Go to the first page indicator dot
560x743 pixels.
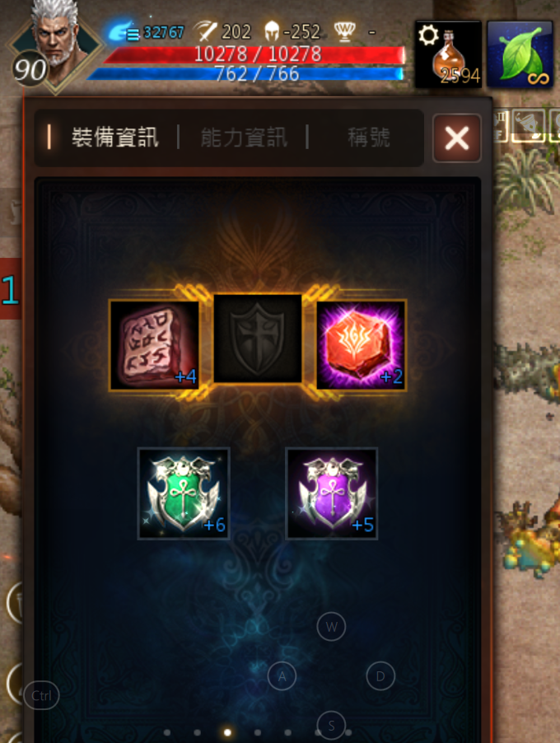(x=167, y=732)
